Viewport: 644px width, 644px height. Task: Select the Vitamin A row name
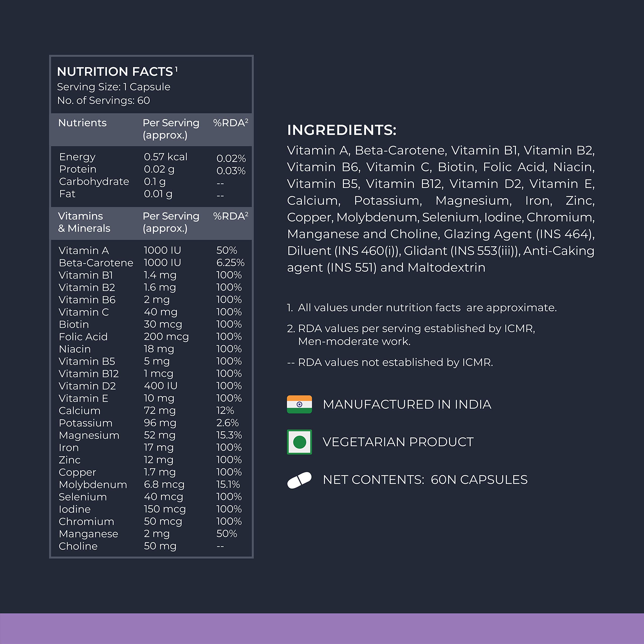[84, 250]
